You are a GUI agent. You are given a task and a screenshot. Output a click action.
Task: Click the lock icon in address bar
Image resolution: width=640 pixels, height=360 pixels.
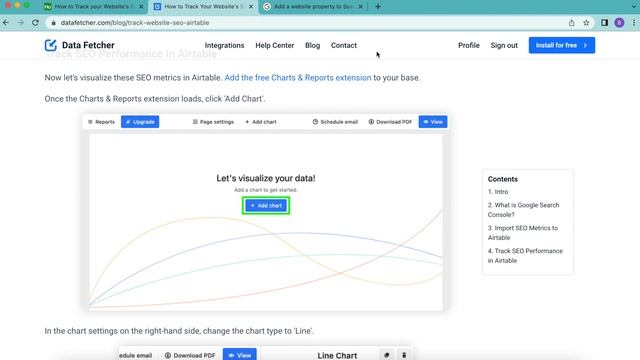53,23
